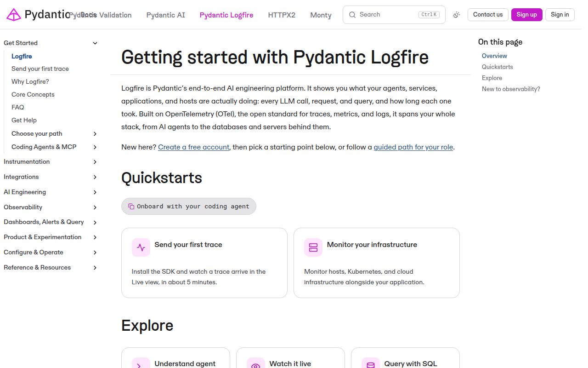Jump to Explore in On this page

492,78
